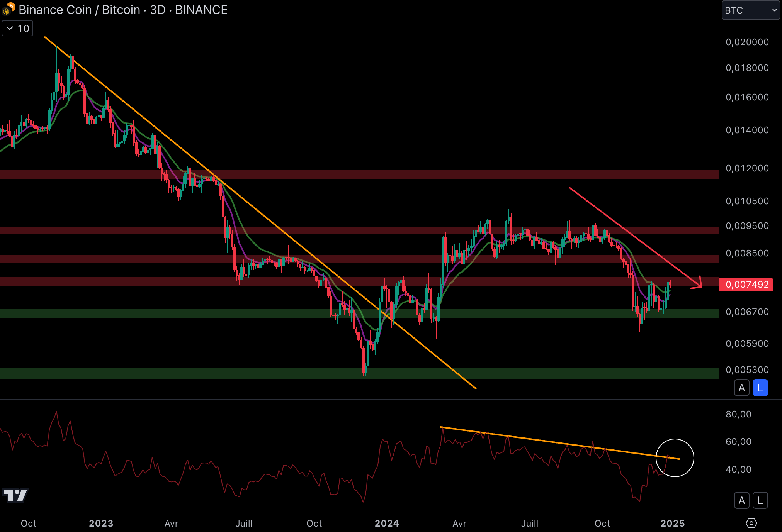Toggle log scale L on RSI pane
Viewport: 782px width, 532px height.
click(760, 501)
